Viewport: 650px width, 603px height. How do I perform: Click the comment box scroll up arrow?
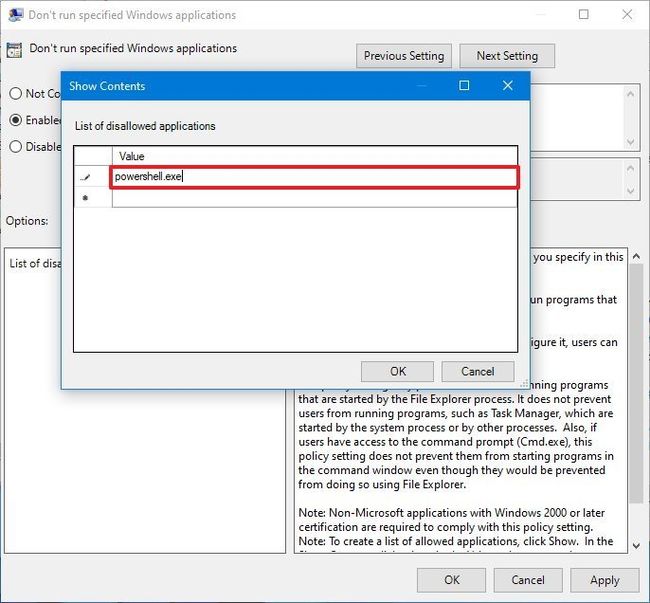631,94
